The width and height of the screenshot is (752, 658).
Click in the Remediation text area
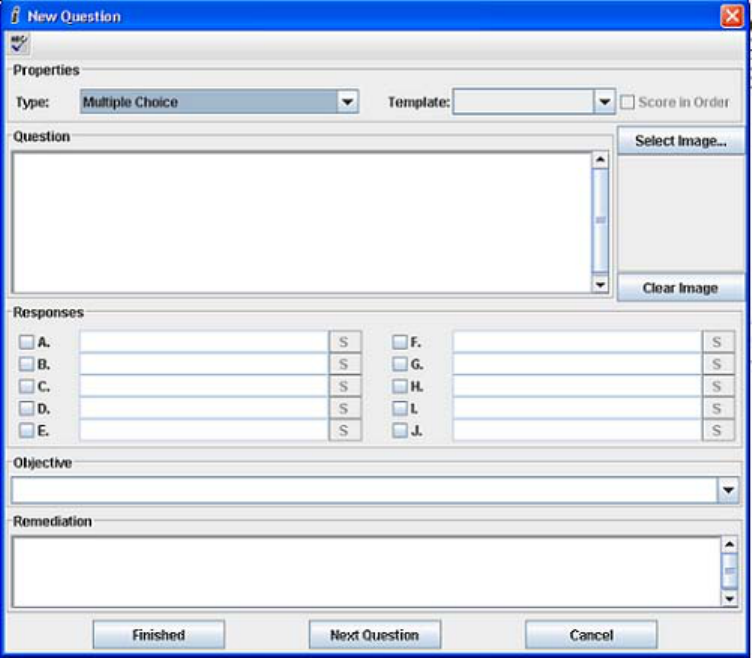point(366,572)
